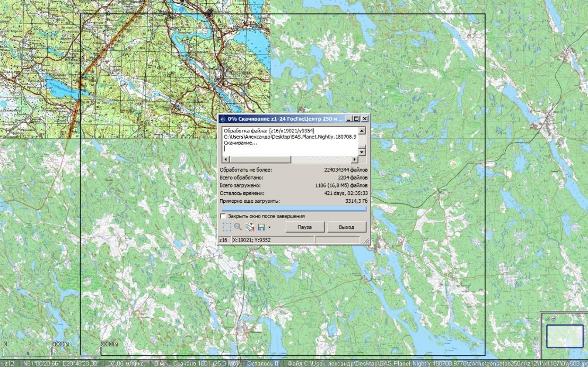Click the resize grip of download dialog
Image resolution: width=588 pixels, height=367 pixels.
[366, 241]
